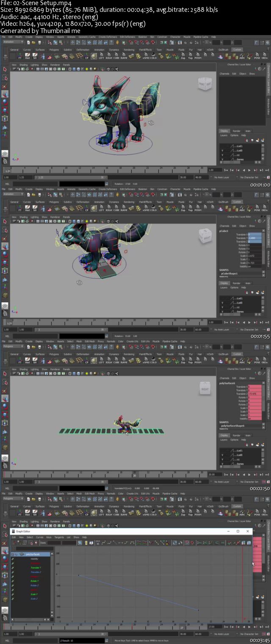Viewport: 271px width, 644px height.
Task: In the 00:01:00 frame, click Channels in the Channel Box
Action: 224,74
